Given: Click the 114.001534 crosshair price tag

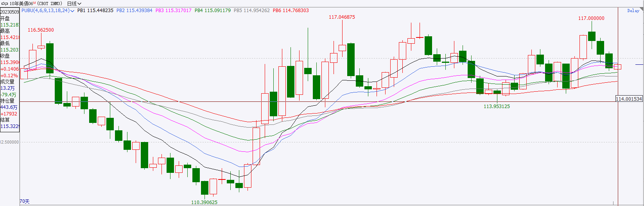Looking at the screenshot, I should [x=629, y=99].
